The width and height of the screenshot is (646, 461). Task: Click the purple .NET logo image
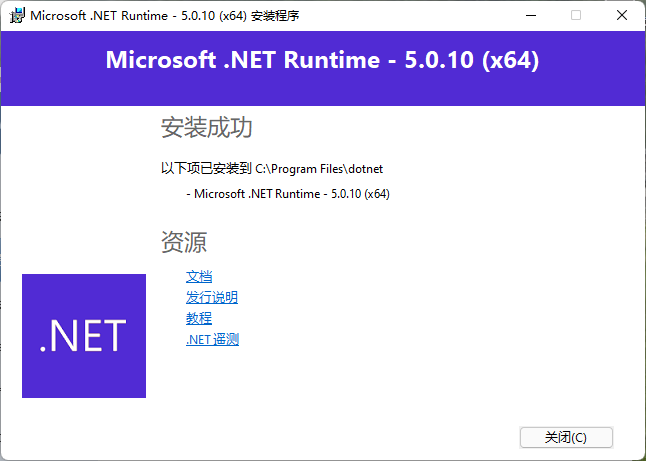tap(84, 336)
